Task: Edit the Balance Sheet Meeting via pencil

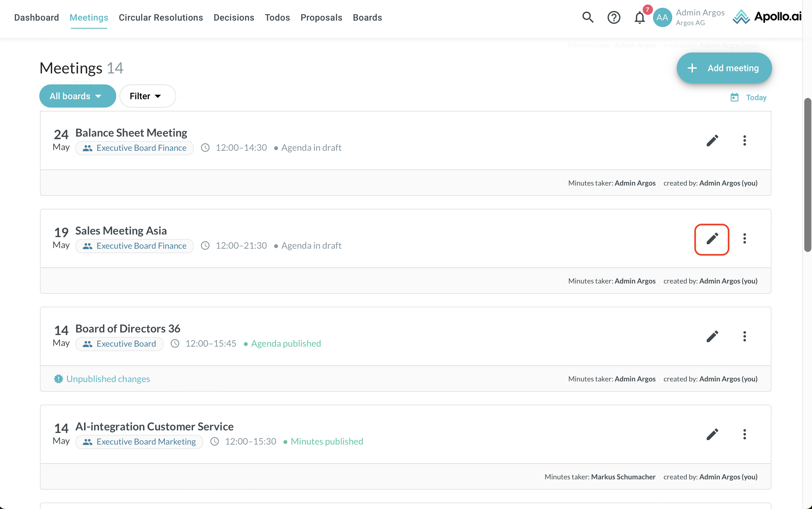Action: tap(712, 141)
